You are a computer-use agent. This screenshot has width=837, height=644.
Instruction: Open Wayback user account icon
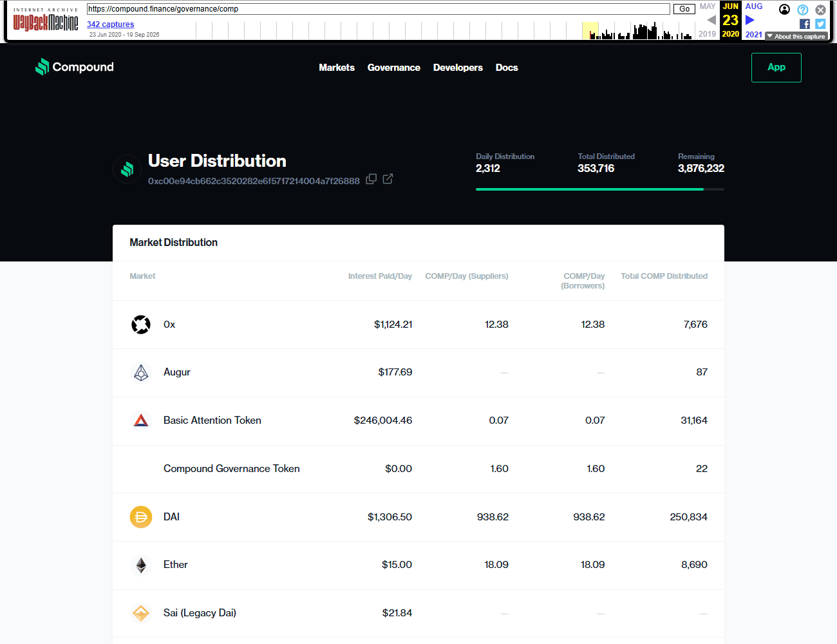pyautogui.click(x=784, y=9)
